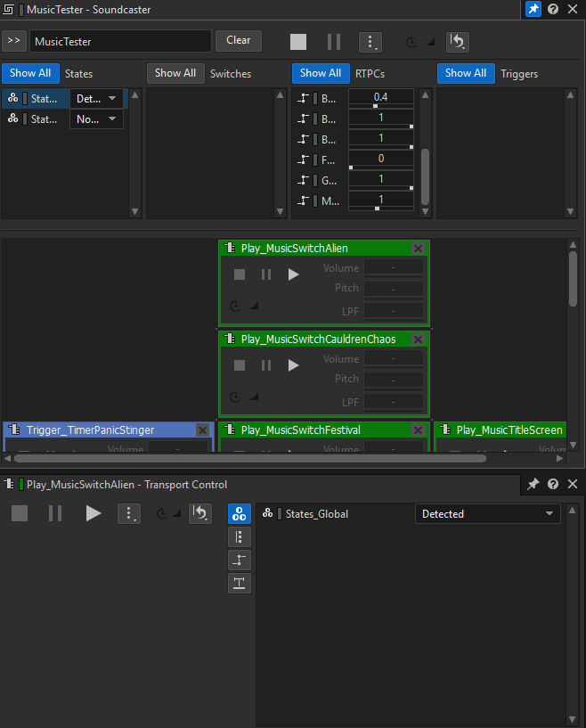The width and height of the screenshot is (586, 728).
Task: Open Soundcaster playback options three-dot menu
Action: point(370,42)
